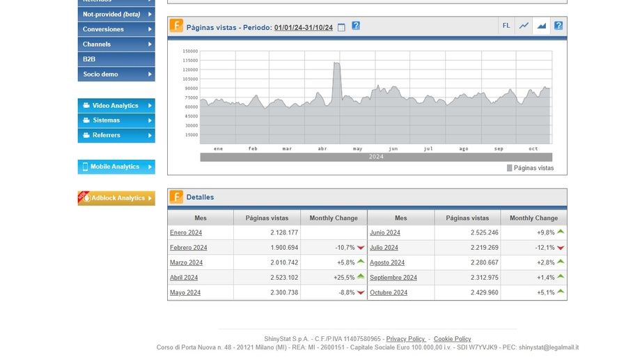633x364 pixels.
Task: Switch chart to area graph view
Action: click(541, 26)
